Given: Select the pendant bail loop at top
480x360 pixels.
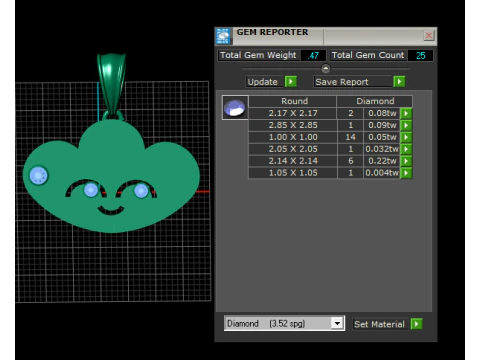Looking at the screenshot, I should [x=112, y=85].
